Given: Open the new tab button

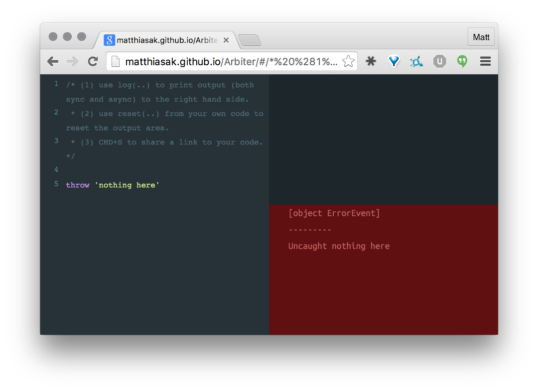Looking at the screenshot, I should pyautogui.click(x=250, y=41).
